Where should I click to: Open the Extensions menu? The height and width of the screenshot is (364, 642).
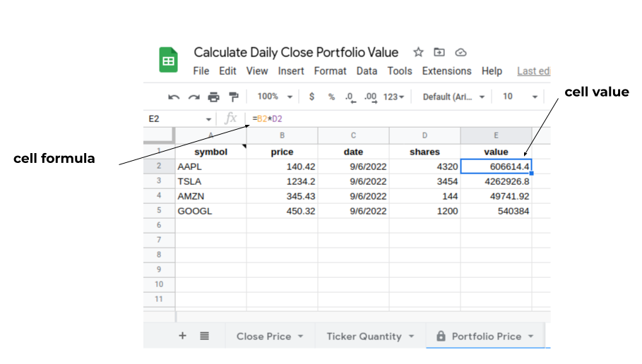click(446, 71)
